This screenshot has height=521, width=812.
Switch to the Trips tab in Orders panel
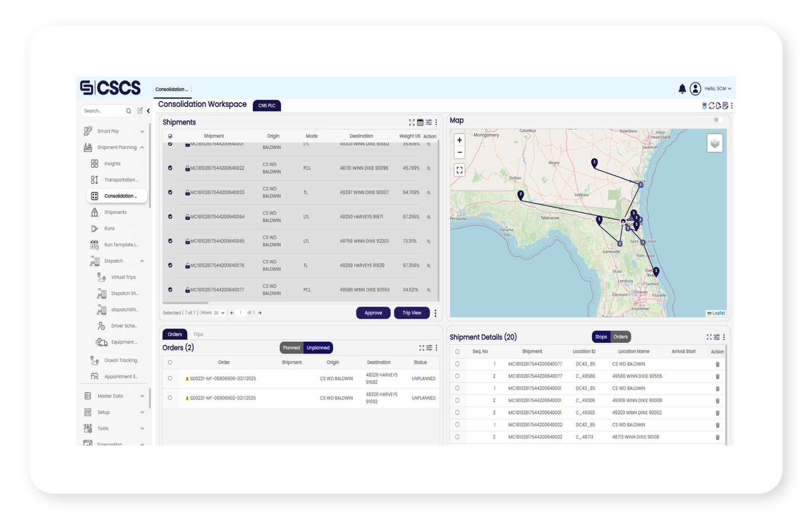tap(198, 334)
